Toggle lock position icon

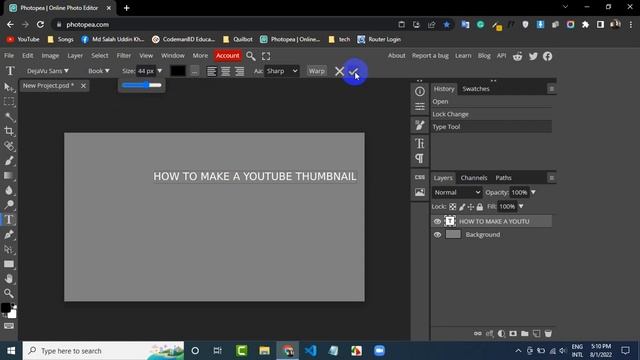471,207
